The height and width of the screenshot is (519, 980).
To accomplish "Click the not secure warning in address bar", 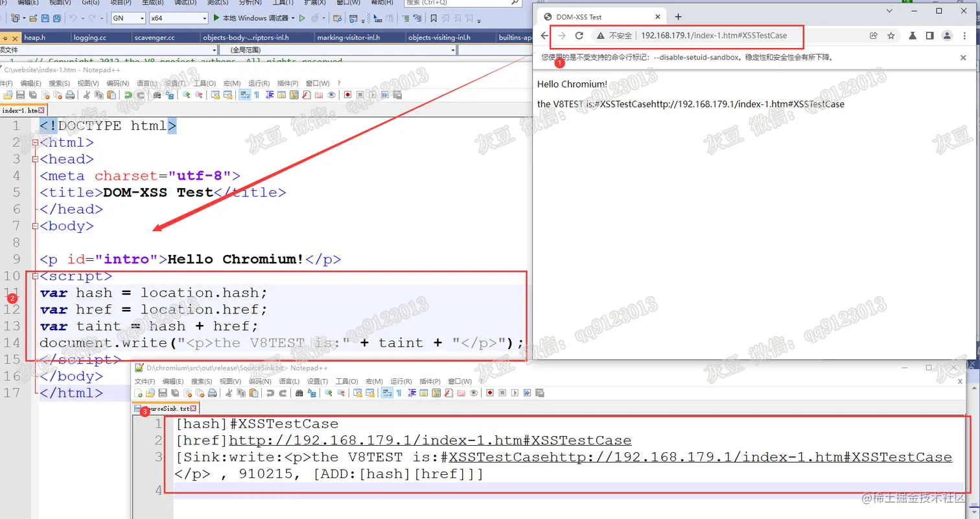I will click(614, 36).
